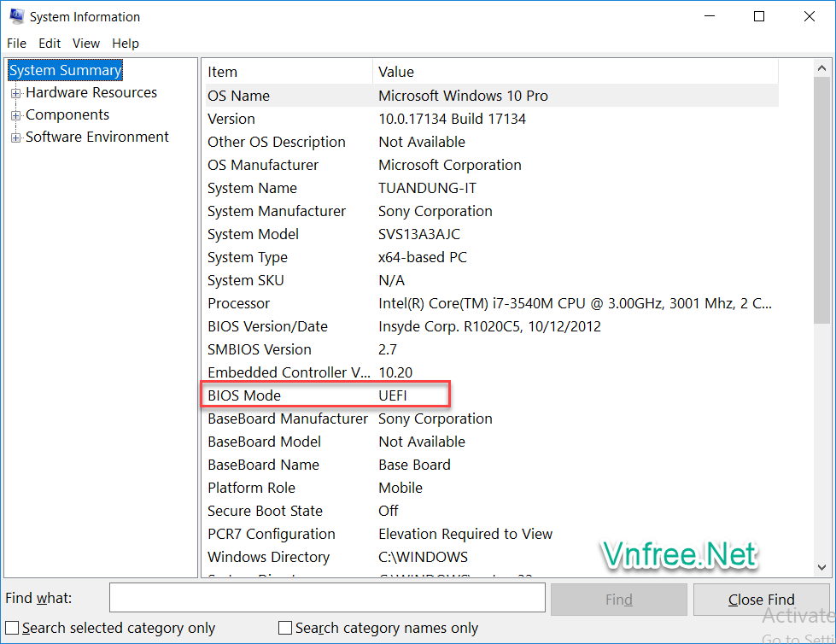Maximize the System Information window
The height and width of the screenshot is (644, 836).
[759, 16]
